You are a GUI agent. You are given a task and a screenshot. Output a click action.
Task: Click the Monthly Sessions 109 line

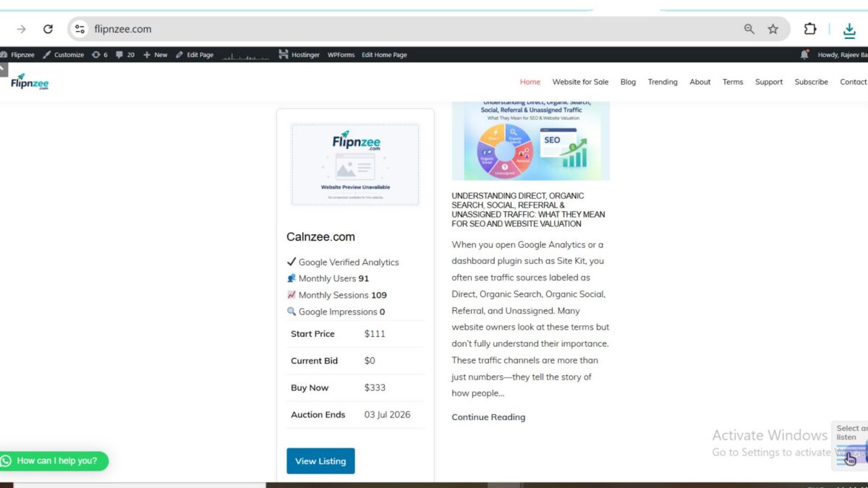click(x=336, y=295)
